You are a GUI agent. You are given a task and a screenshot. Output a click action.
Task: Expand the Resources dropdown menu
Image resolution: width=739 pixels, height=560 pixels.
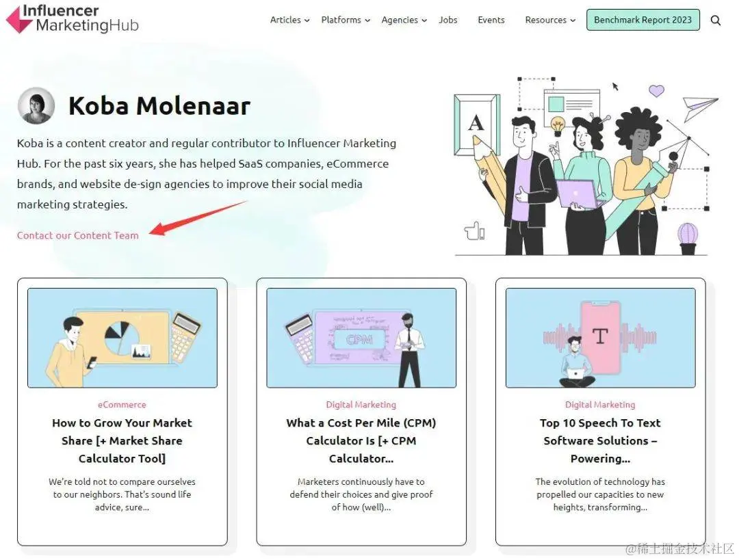click(550, 20)
